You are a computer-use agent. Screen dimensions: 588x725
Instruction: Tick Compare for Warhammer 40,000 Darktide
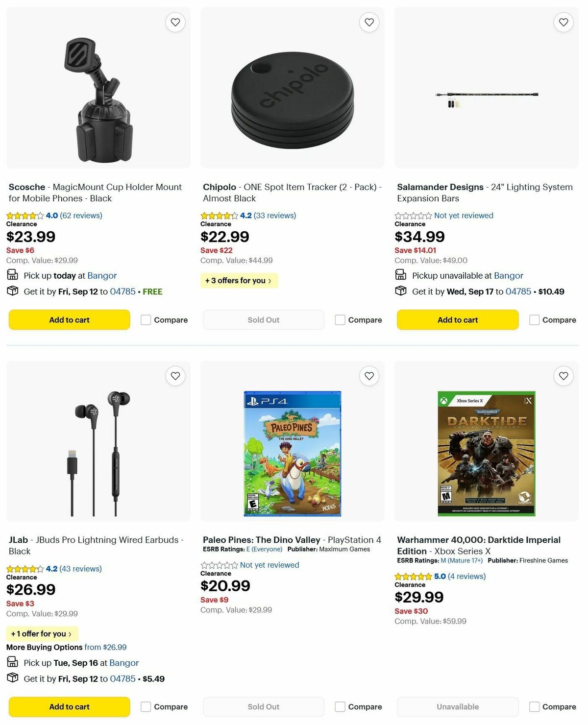pyautogui.click(x=534, y=706)
